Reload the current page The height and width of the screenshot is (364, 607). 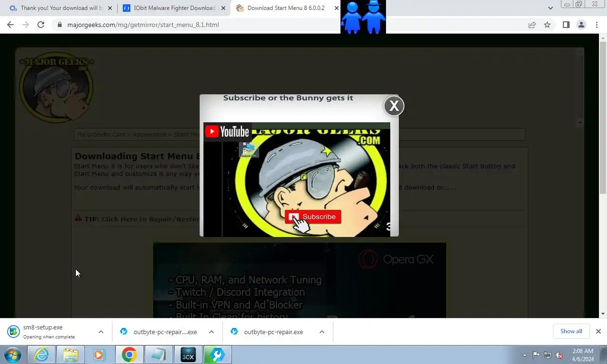[x=41, y=25]
